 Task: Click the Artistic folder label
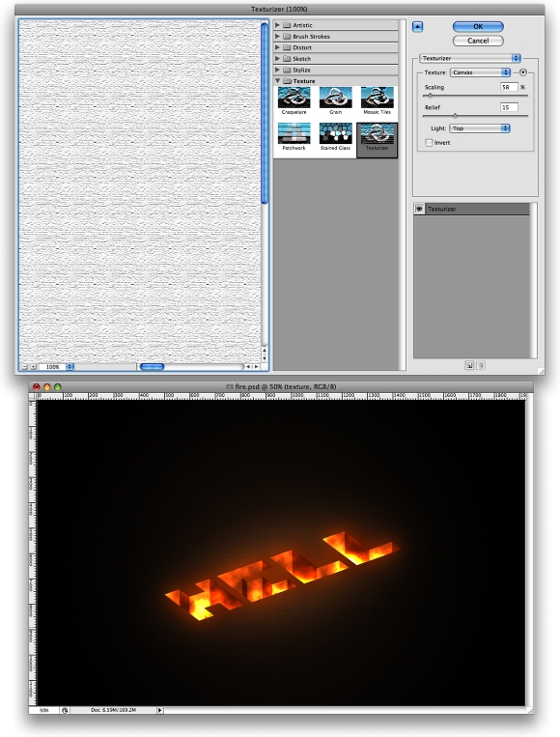(302, 25)
